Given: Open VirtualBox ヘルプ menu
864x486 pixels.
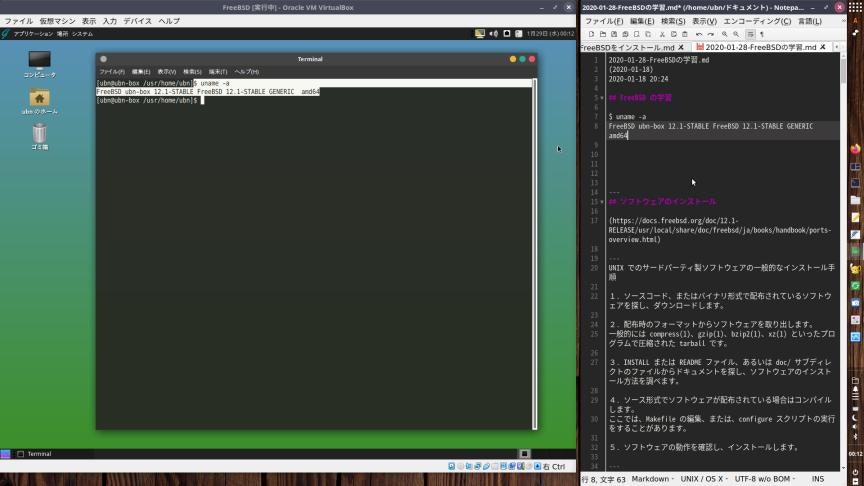Looking at the screenshot, I should pos(169,21).
